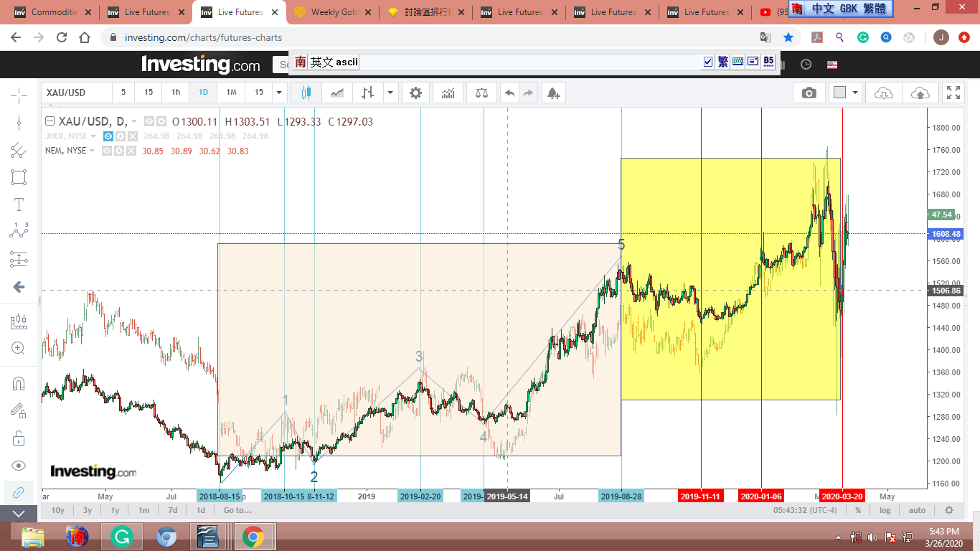
Task: Toggle lock all drawing tools
Action: pos(19,438)
